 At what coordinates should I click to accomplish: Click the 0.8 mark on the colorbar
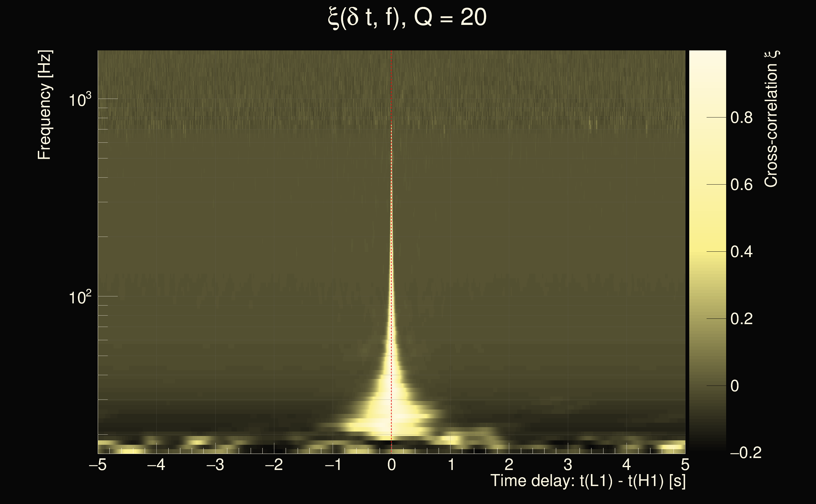click(x=741, y=118)
